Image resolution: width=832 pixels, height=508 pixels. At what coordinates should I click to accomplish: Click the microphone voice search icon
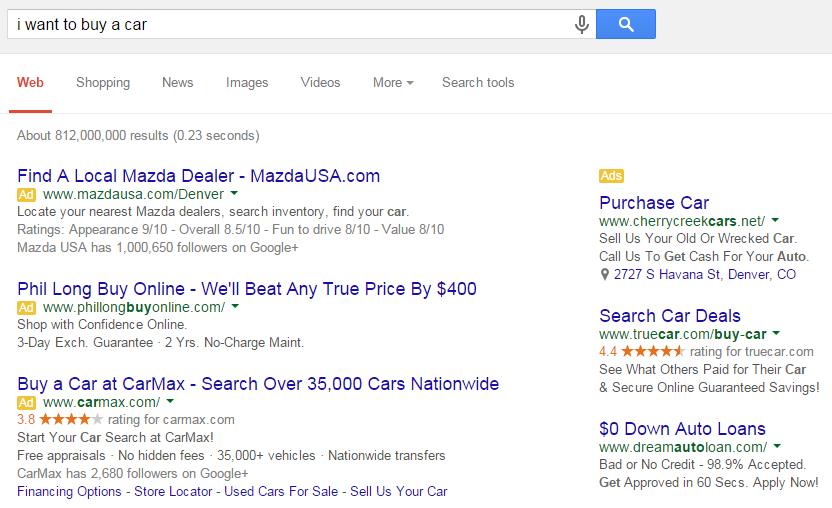[581, 24]
